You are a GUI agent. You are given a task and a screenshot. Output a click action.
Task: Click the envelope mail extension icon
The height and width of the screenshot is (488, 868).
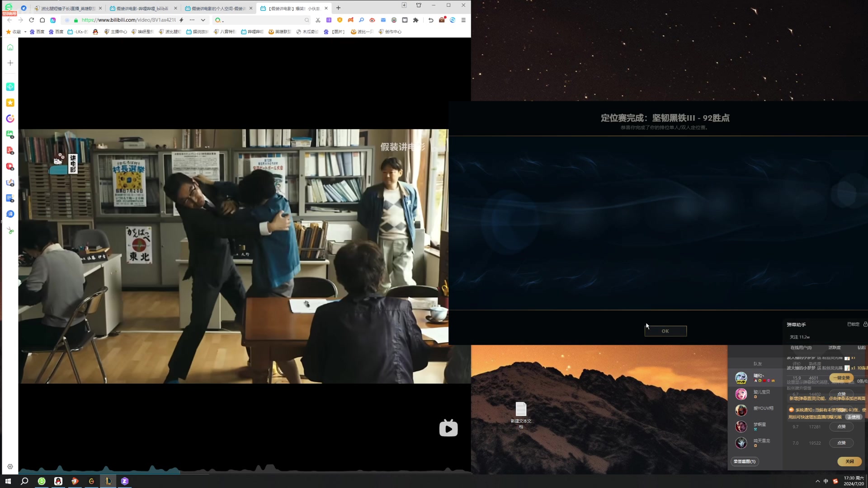click(x=383, y=20)
